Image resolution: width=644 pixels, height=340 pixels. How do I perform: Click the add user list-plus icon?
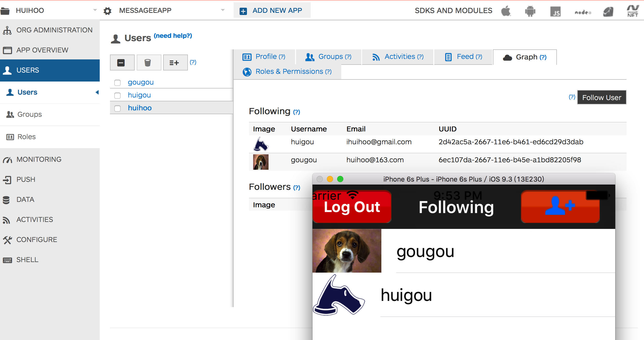click(174, 62)
